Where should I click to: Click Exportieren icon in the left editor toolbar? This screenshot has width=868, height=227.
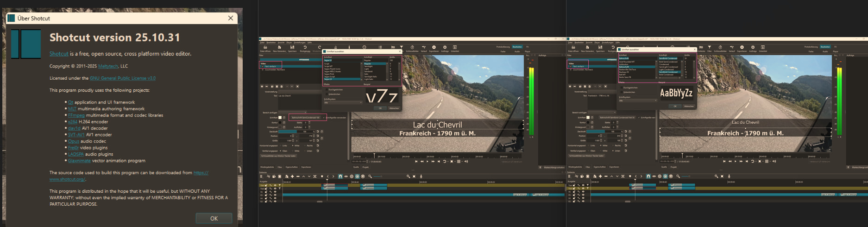point(434,48)
